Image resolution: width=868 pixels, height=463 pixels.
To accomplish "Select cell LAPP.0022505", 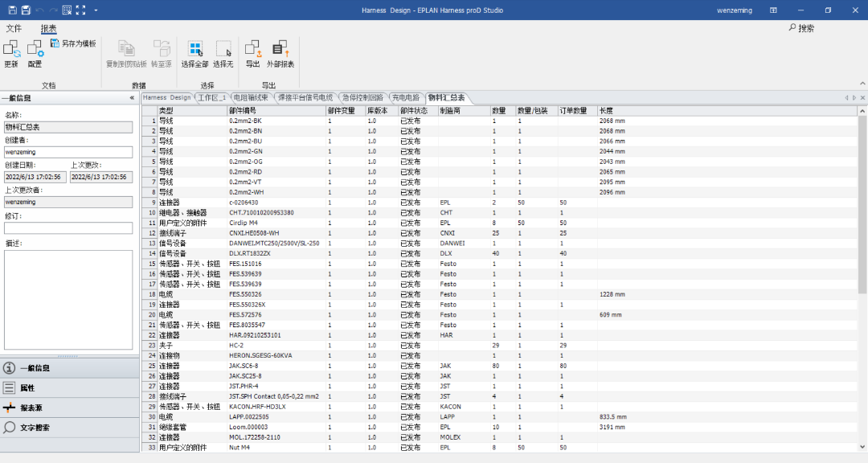I will tap(276, 417).
